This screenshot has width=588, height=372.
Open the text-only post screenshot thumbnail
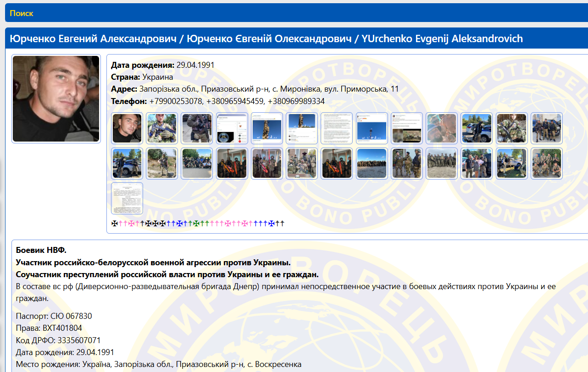pyautogui.click(x=337, y=128)
